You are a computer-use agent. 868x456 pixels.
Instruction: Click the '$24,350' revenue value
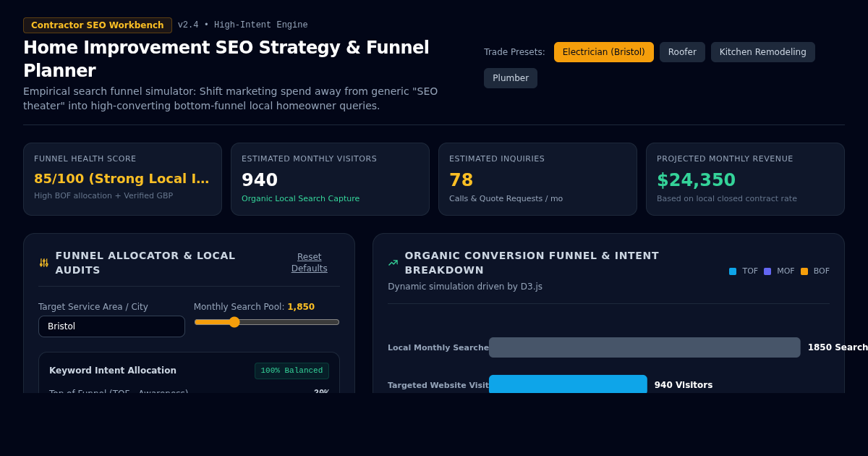696,180
